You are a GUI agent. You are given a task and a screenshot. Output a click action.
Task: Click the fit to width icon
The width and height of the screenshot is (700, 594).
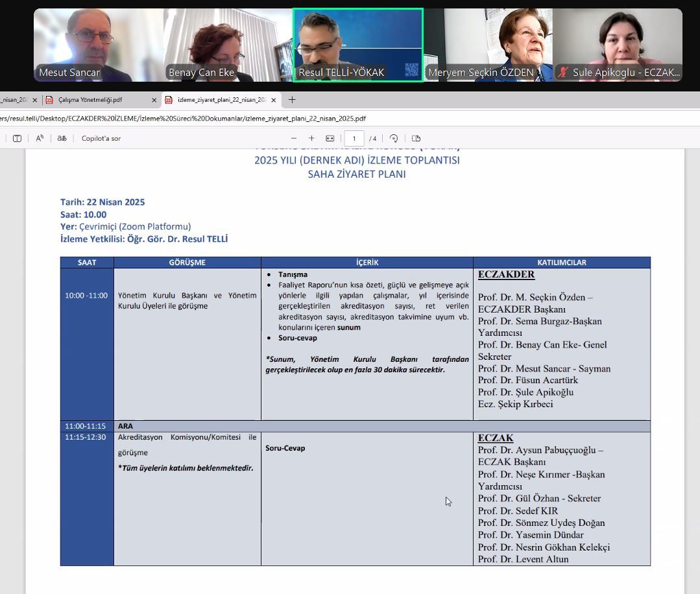[330, 138]
